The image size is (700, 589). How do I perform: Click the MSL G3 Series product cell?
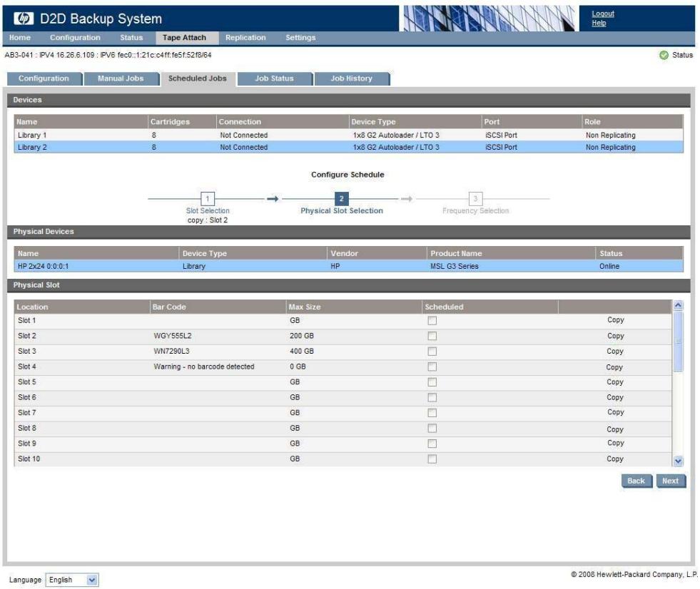click(454, 267)
